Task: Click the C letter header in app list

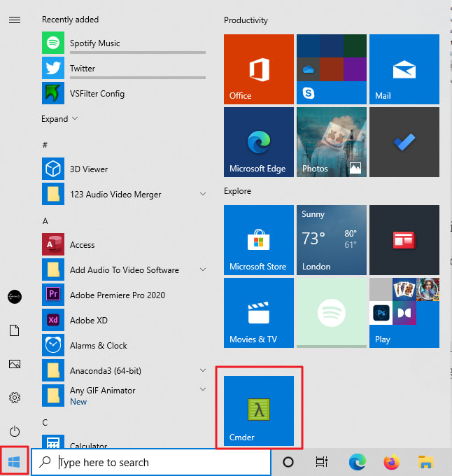Action: [x=45, y=422]
